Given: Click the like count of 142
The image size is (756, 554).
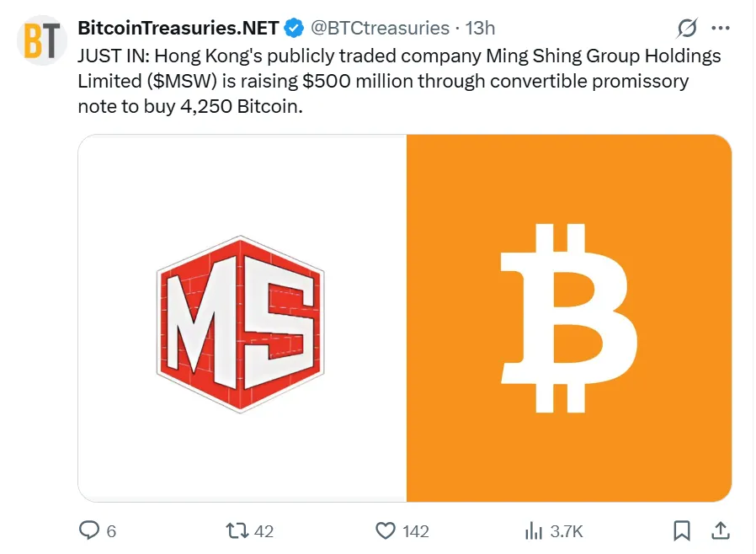Looking at the screenshot, I should pos(416,531).
